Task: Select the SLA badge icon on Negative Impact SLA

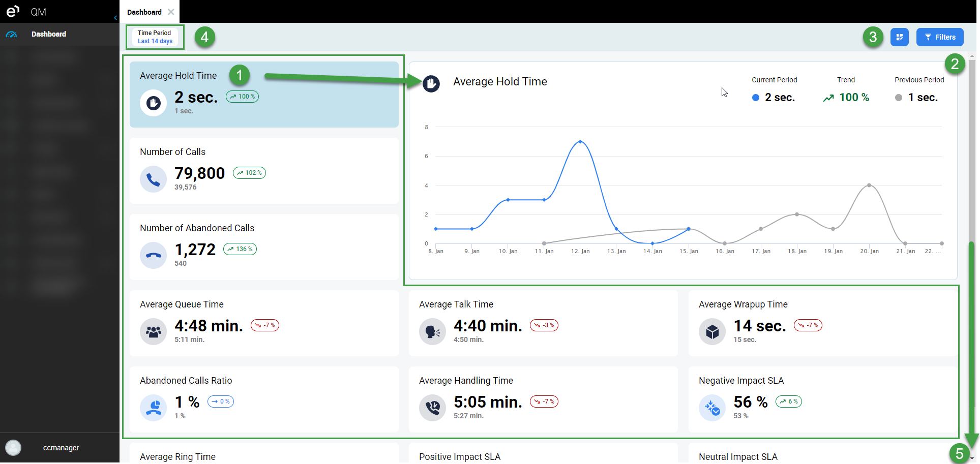Action: tap(712, 408)
